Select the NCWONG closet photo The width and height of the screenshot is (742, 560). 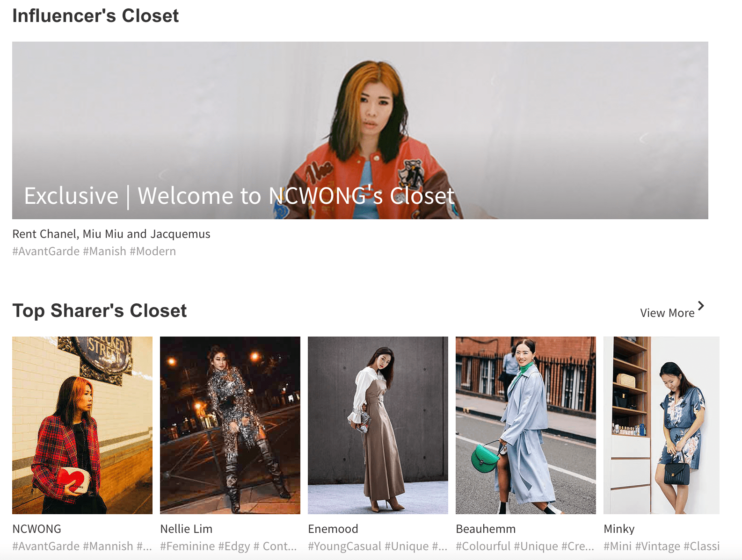click(x=82, y=425)
